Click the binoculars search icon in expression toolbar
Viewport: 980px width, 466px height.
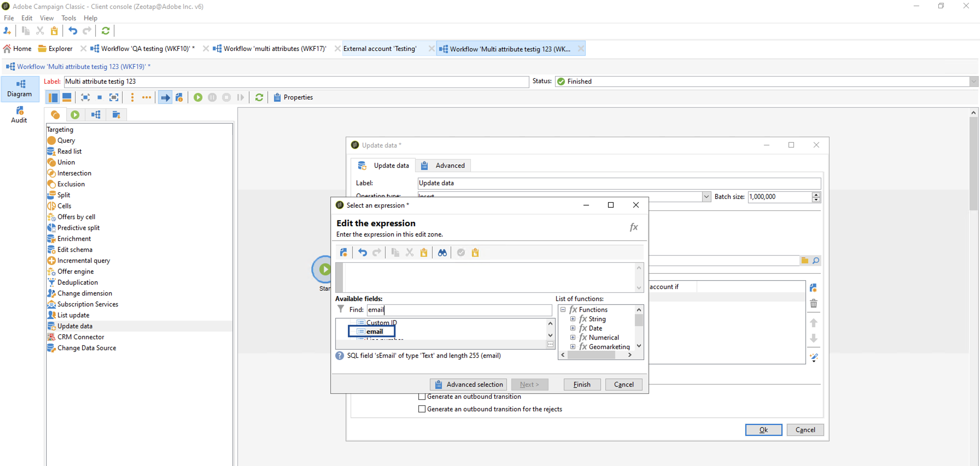point(442,253)
